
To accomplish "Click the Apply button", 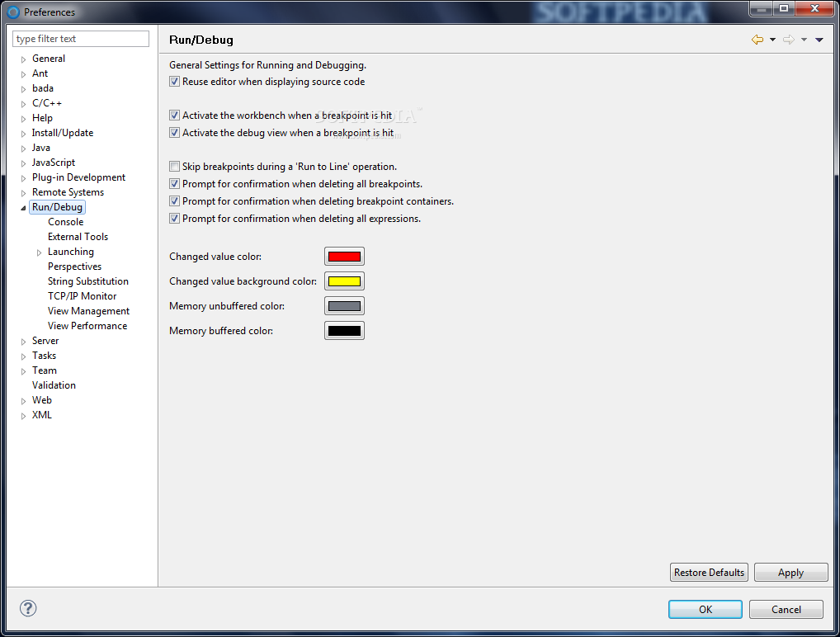I will [790, 572].
